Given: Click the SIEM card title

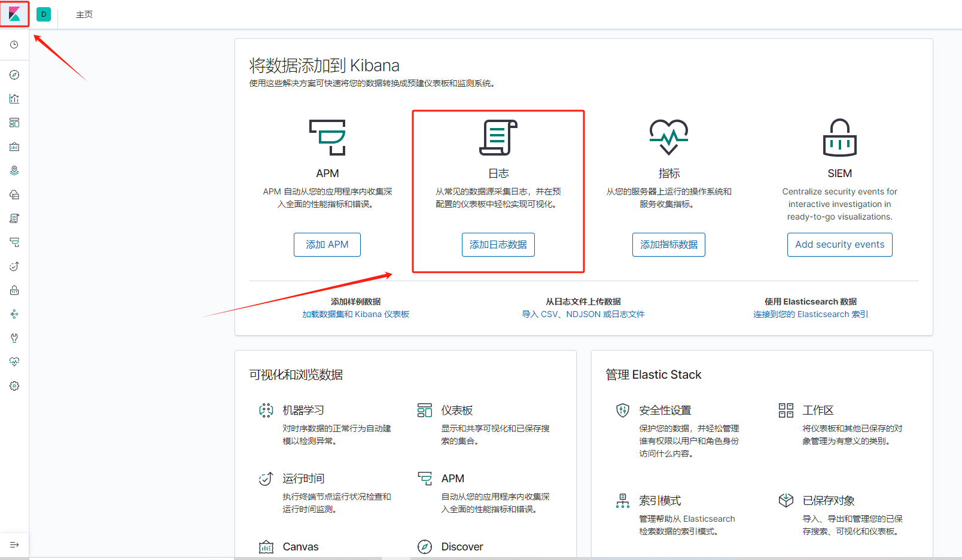Looking at the screenshot, I should point(840,174).
